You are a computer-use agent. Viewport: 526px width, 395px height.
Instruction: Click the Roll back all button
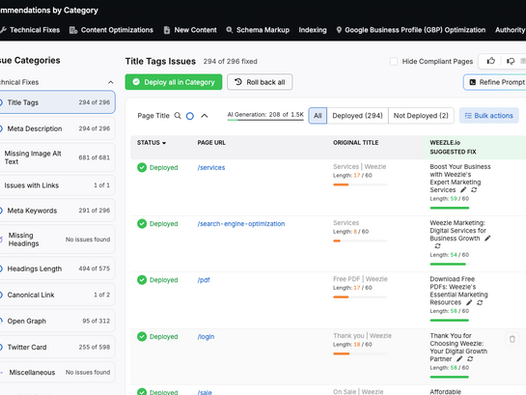(260, 82)
